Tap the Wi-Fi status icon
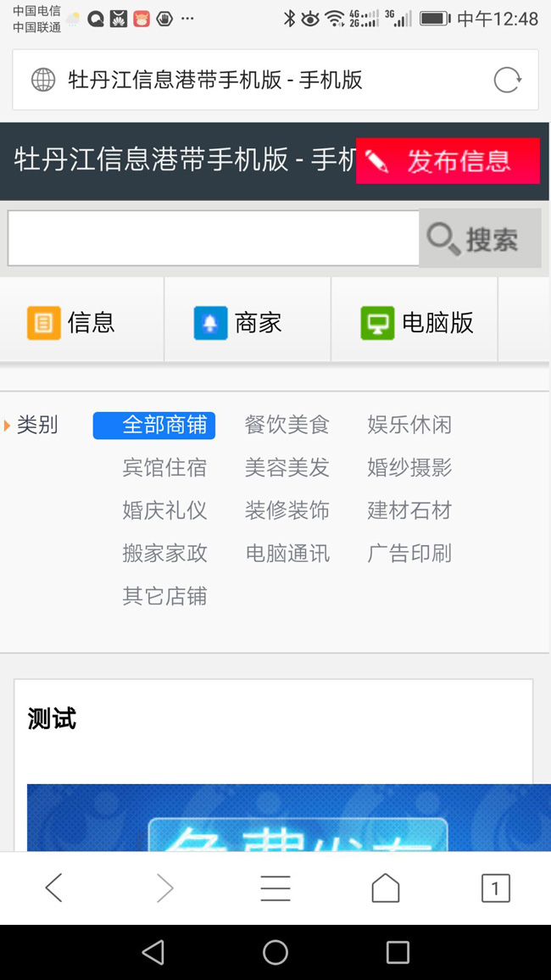 (x=336, y=19)
